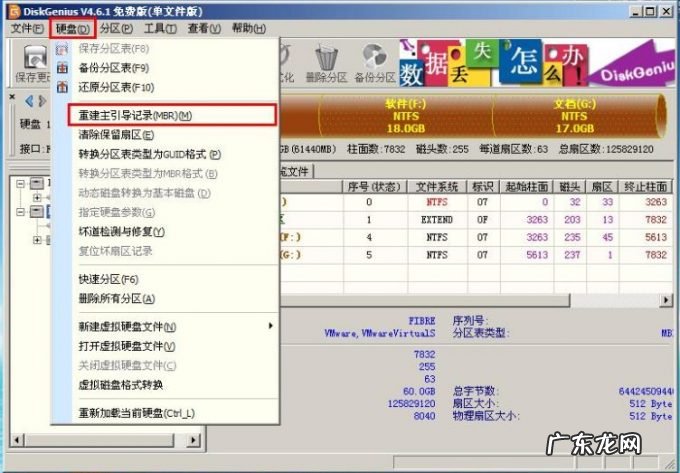Maximize the DiskGenius window
This screenshot has width=680, height=473.
[x=651, y=10]
